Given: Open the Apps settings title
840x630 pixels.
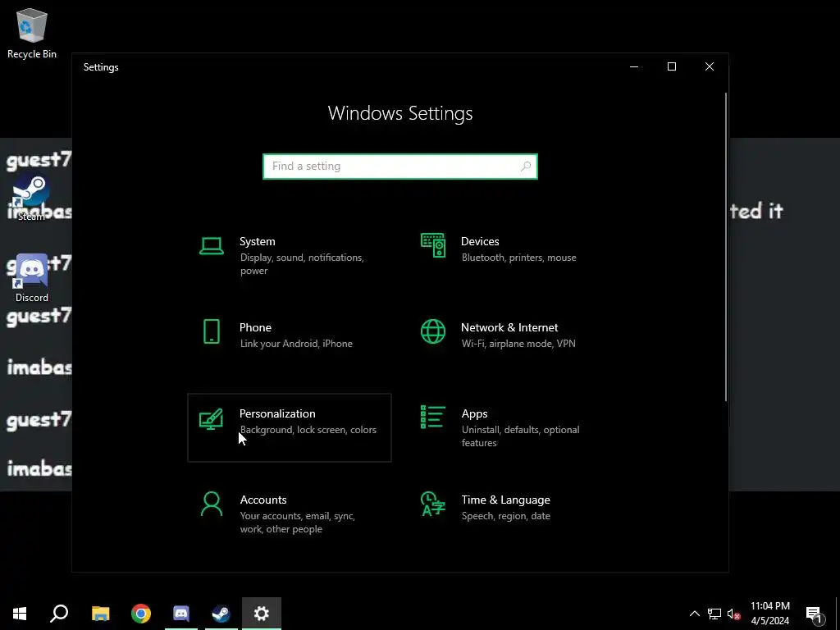Looking at the screenshot, I should pos(475,413).
